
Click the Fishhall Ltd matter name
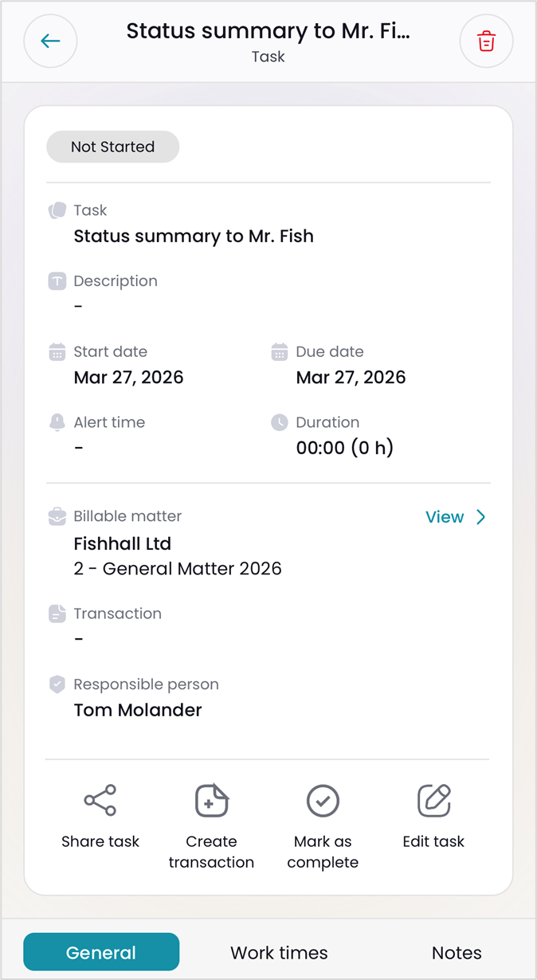click(x=123, y=543)
